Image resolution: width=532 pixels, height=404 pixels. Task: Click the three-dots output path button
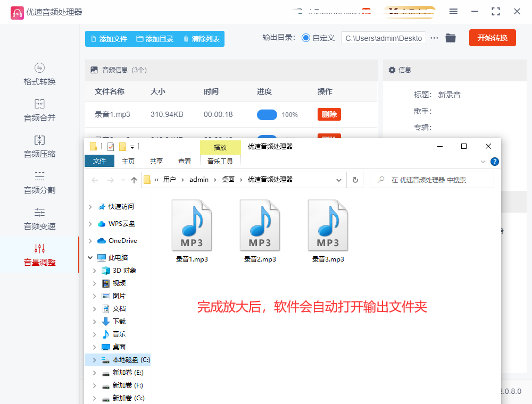pos(434,38)
